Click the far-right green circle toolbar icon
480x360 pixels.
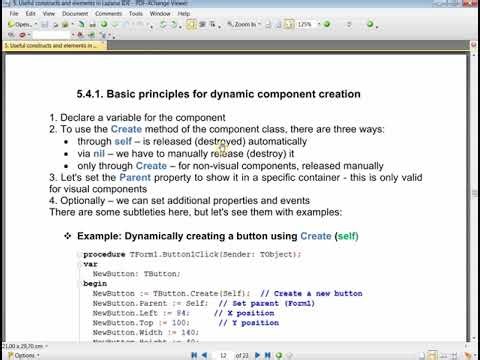pyautogui.click(x=370, y=24)
